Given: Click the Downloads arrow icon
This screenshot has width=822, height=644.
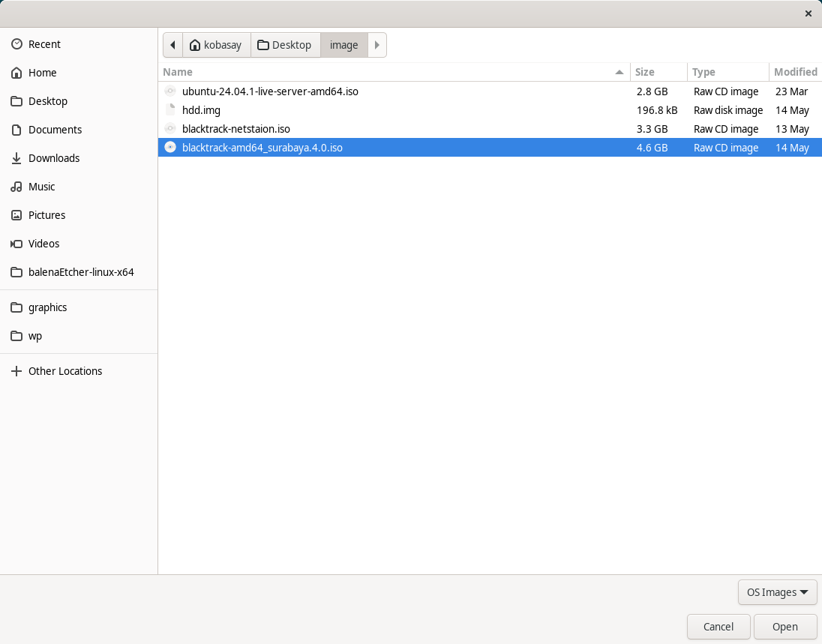Looking at the screenshot, I should (16, 158).
